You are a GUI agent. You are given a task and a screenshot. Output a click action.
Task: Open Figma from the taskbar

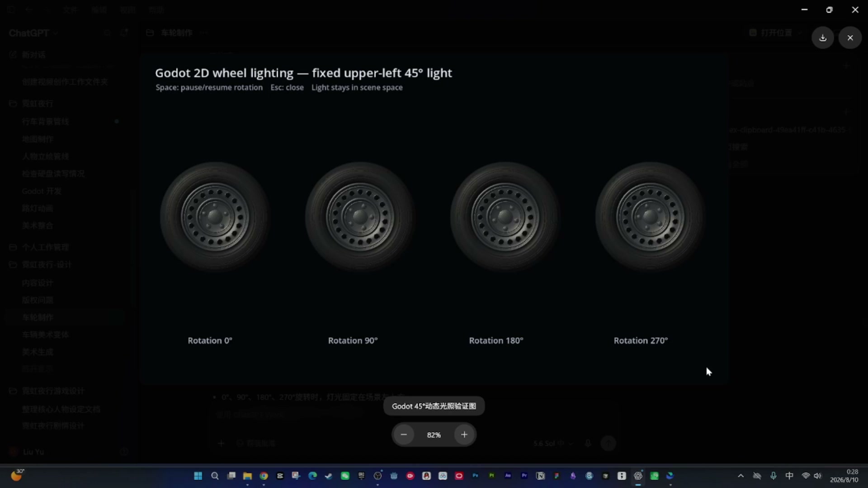click(x=557, y=476)
